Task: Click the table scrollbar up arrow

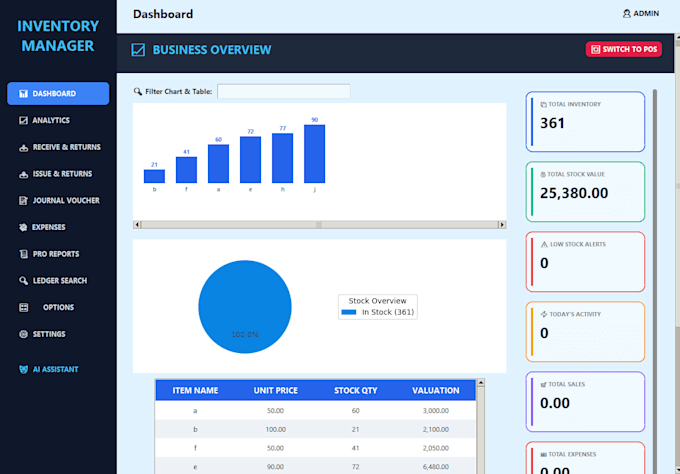Action: point(481,383)
